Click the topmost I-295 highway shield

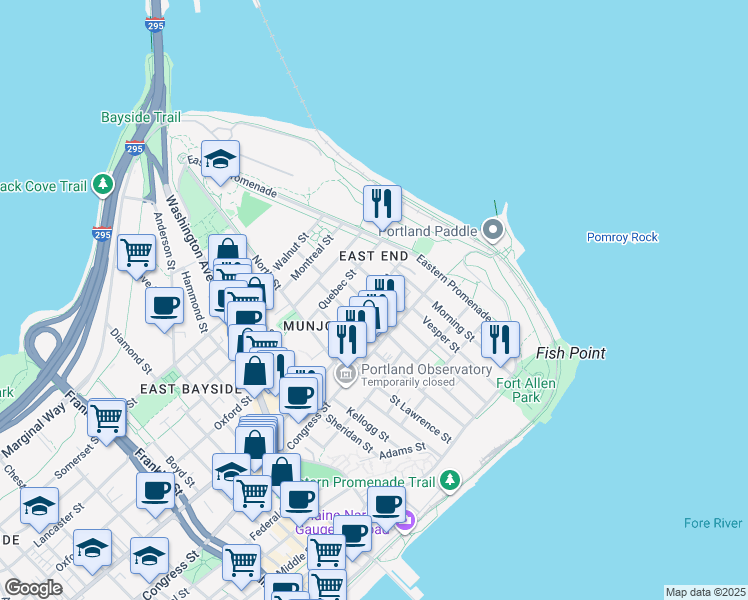155,22
